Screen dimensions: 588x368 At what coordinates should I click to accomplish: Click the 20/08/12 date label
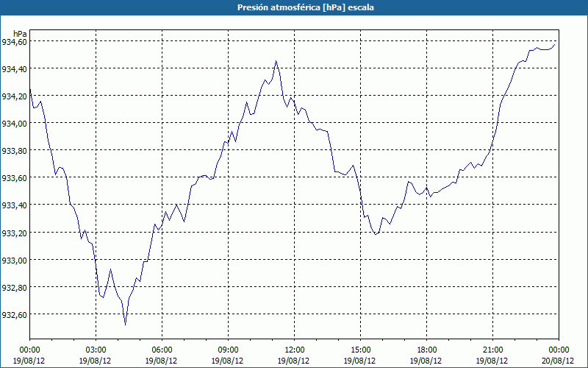[558, 361]
